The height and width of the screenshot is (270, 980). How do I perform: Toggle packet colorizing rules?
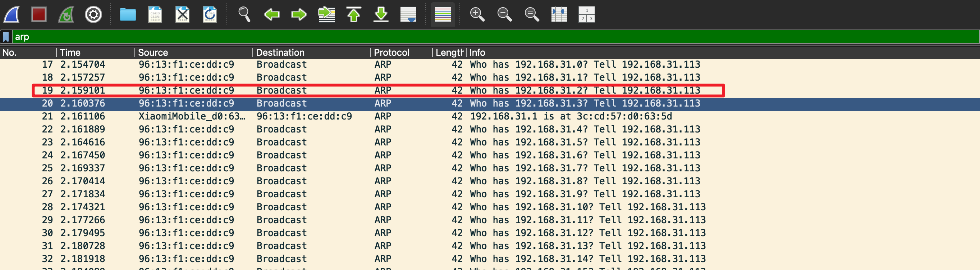443,15
